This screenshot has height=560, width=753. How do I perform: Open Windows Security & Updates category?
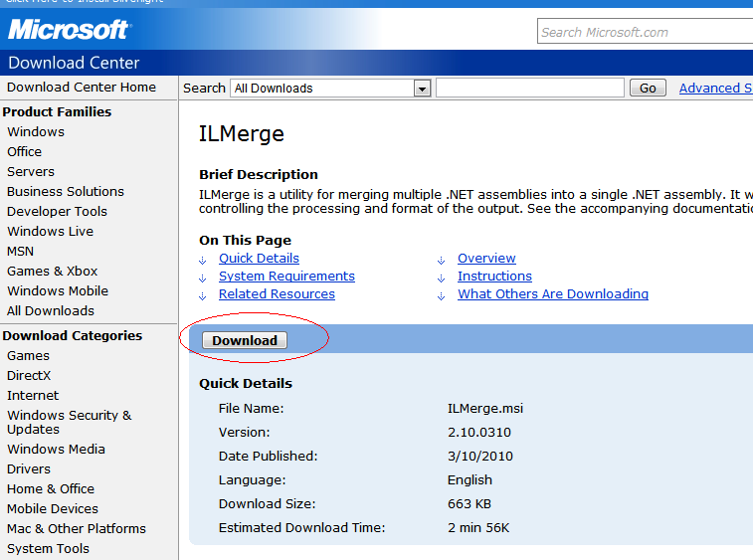(70, 422)
